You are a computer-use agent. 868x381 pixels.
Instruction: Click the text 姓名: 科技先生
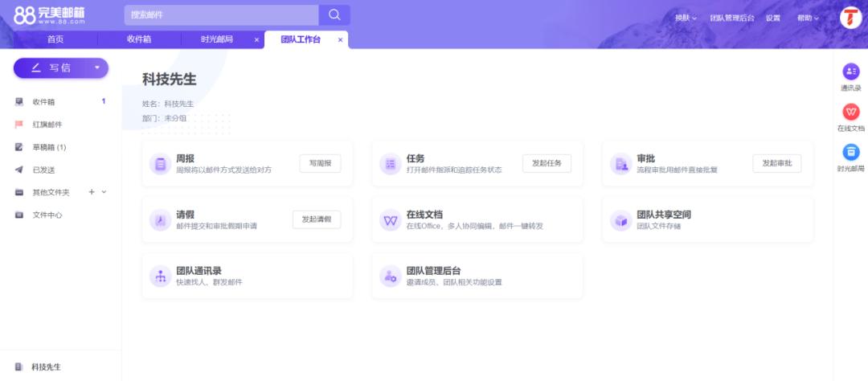tap(168, 104)
